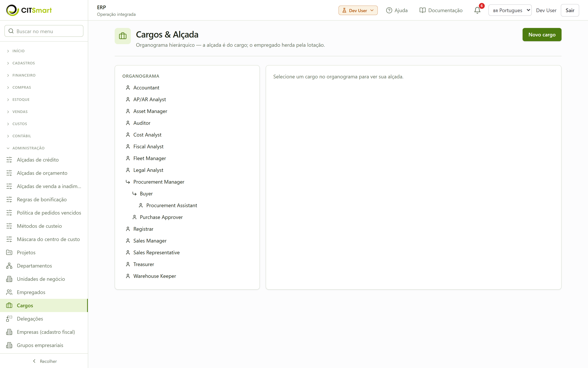Open the Portugues language selector
The height and width of the screenshot is (368, 588).
click(x=510, y=10)
